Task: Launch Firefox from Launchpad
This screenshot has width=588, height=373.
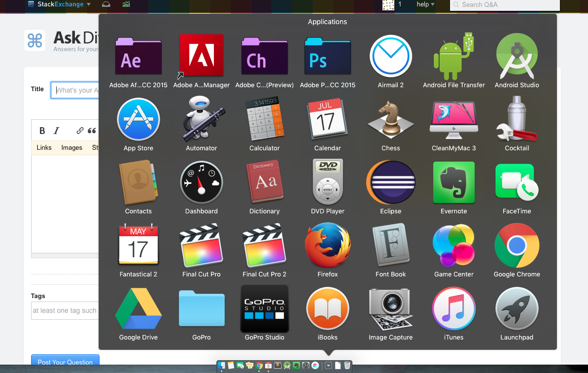Action: [328, 245]
